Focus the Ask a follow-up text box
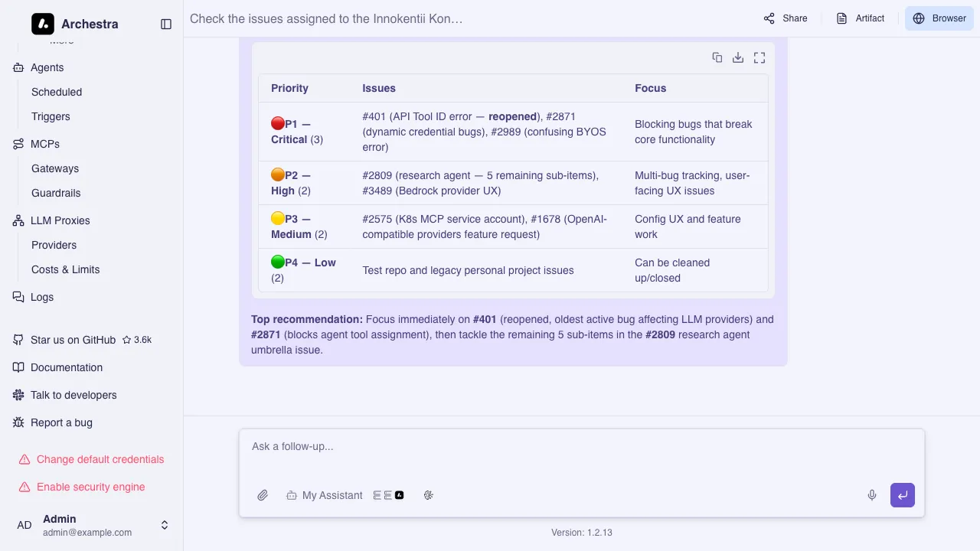This screenshot has height=551, width=980. 582,446
